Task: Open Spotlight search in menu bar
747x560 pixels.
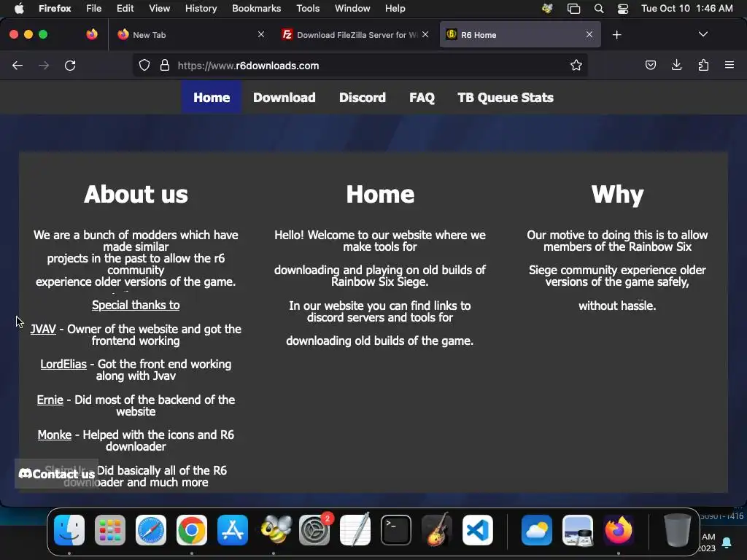Action: [599, 8]
